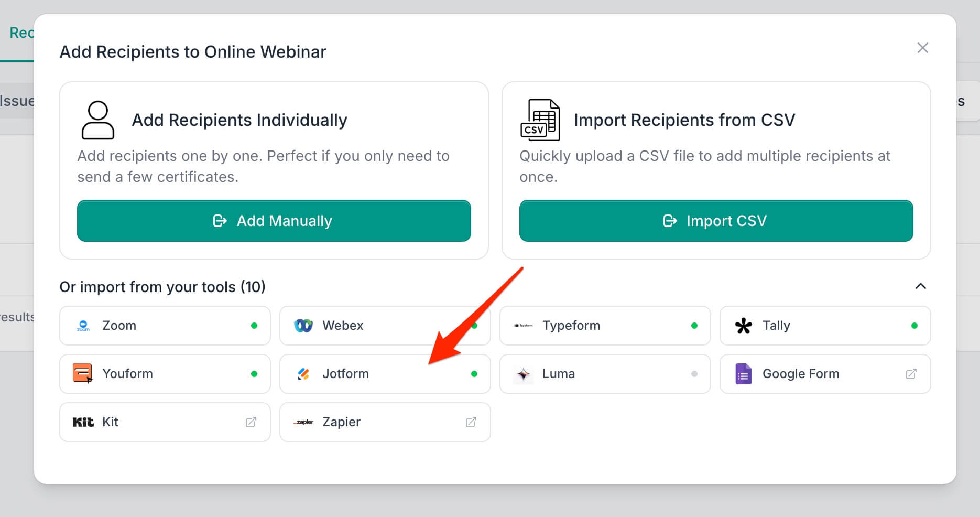
Task: Click the Zoom integration logo
Action: pyautogui.click(x=83, y=326)
